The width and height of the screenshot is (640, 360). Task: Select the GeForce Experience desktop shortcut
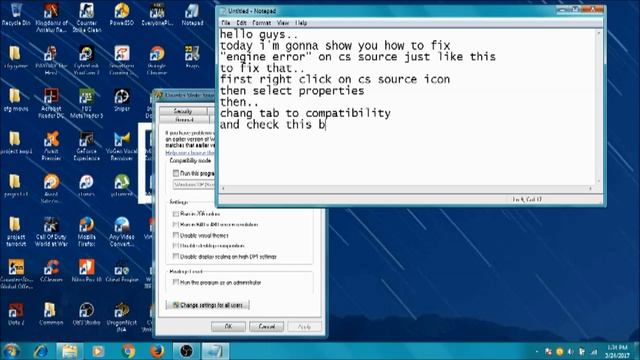87,146
